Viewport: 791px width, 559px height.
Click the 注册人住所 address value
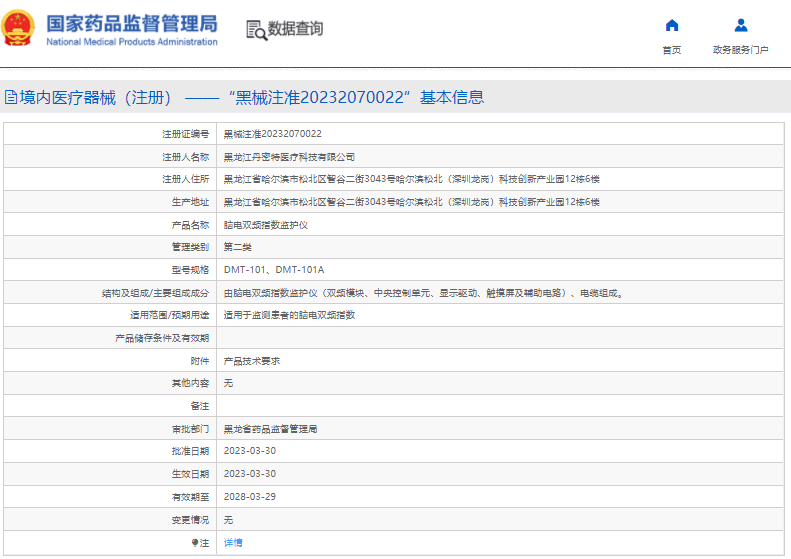(x=412, y=179)
